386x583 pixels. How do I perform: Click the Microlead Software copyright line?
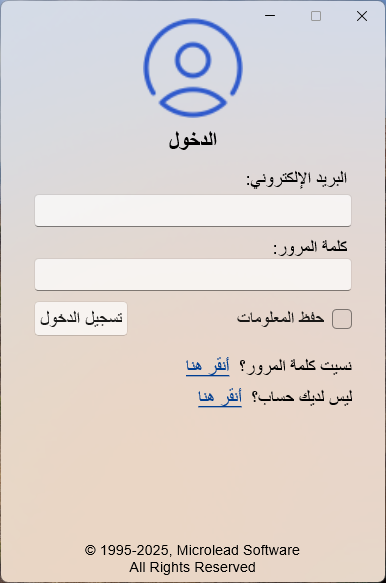tap(192, 550)
